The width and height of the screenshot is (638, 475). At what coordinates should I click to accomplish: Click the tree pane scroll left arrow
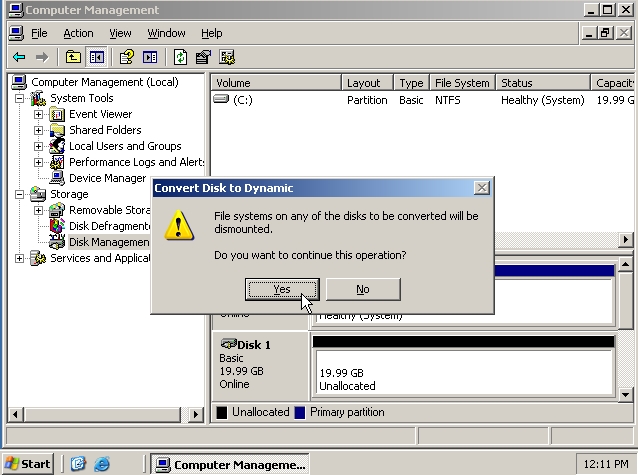(x=15, y=415)
